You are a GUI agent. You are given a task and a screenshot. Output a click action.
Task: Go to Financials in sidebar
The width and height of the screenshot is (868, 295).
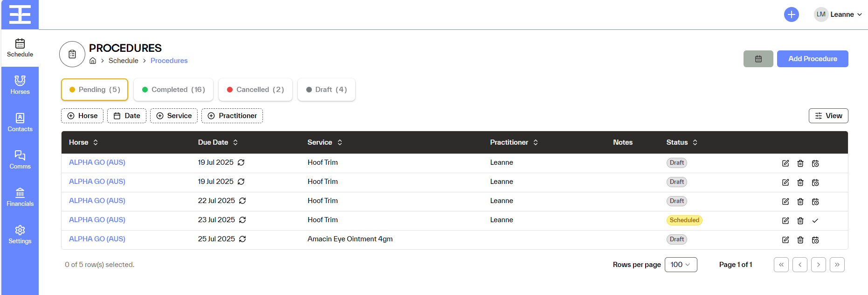(20, 197)
